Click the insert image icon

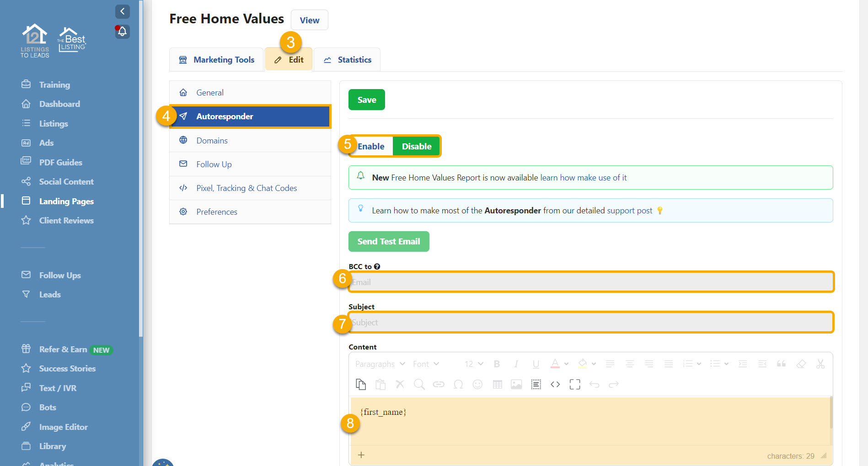tap(516, 385)
